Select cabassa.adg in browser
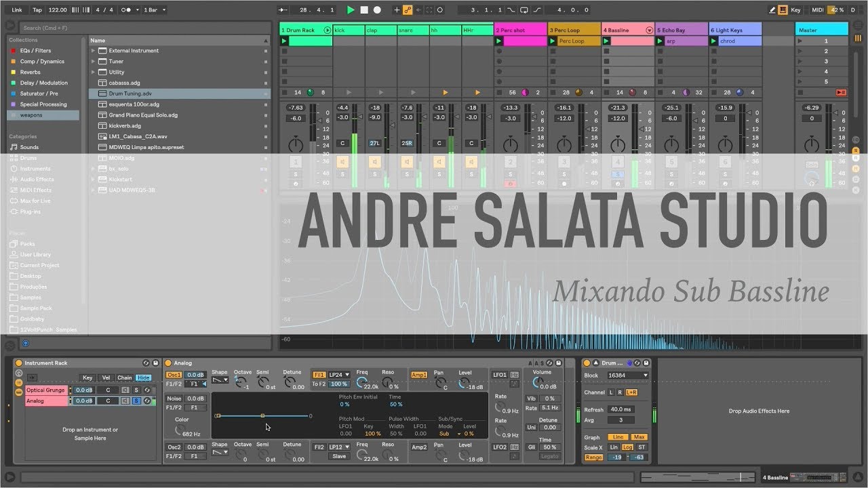Image resolution: width=868 pixels, height=488 pixels. tap(125, 83)
